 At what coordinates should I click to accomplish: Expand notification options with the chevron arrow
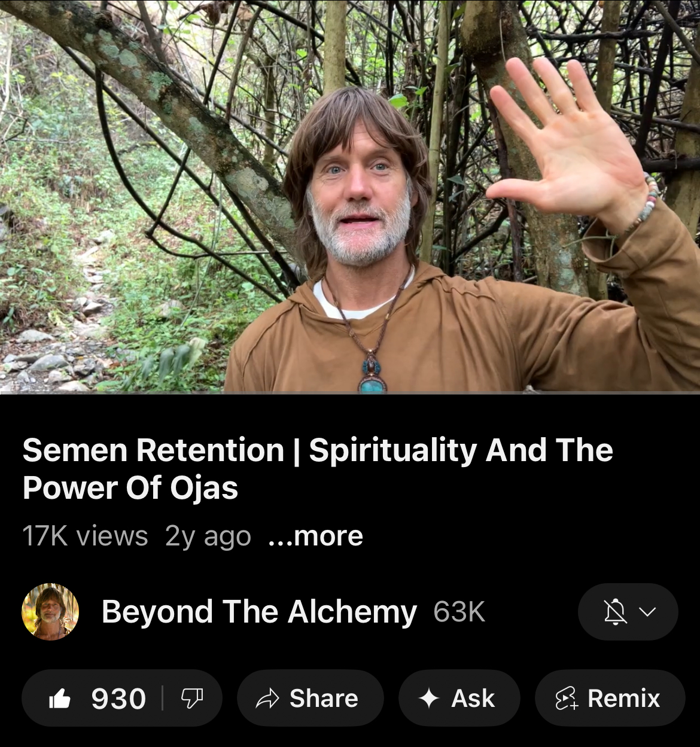pos(647,612)
